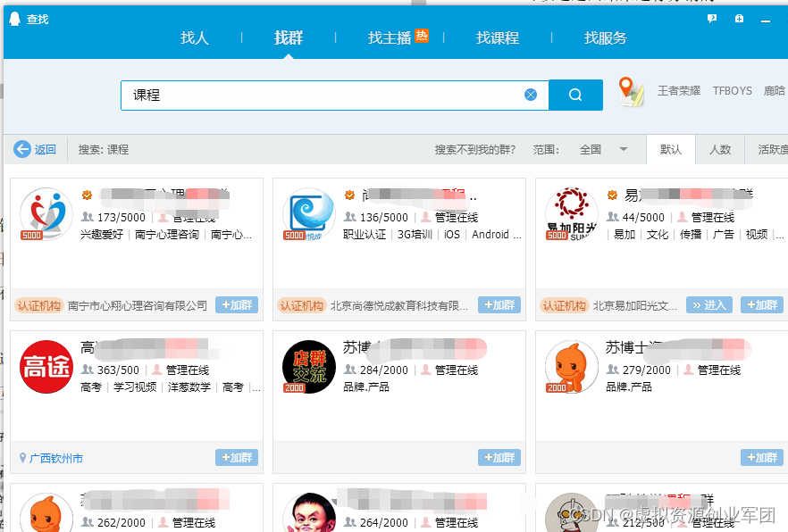Image resolution: width=788 pixels, height=532 pixels.
Task: Click the 南宁心理咨询 tag
Action: click(x=167, y=235)
